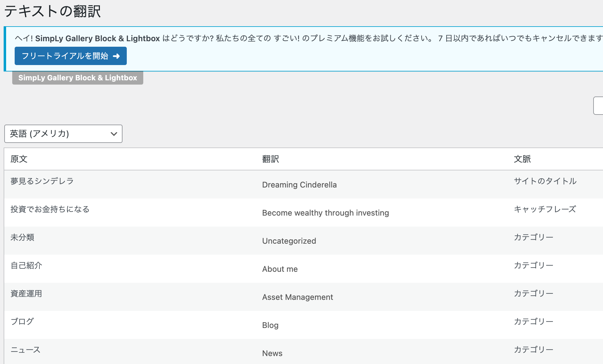Viewport: 603px width, 364px height.
Task: Click the 文脈 column header
Action: coord(522,159)
